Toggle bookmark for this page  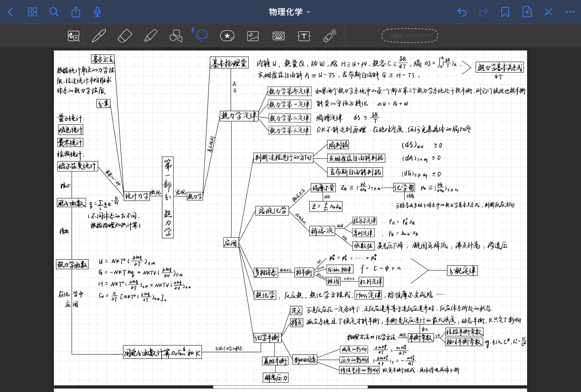[x=505, y=12]
